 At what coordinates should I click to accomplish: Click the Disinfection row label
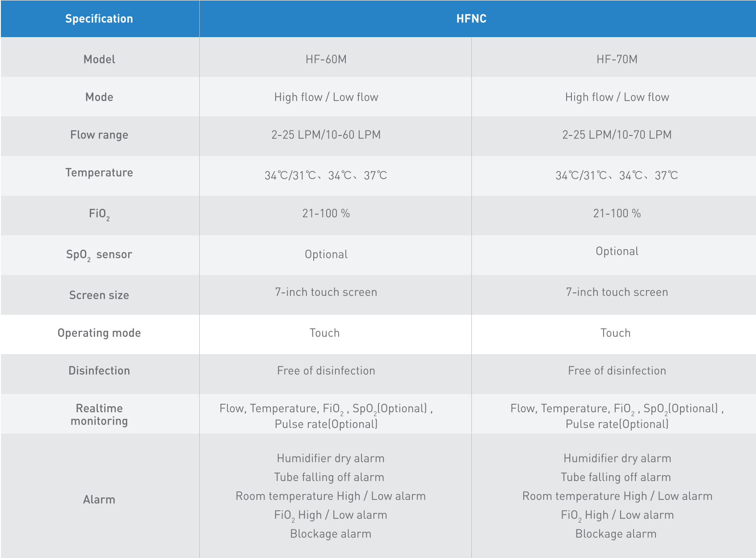pos(99,371)
